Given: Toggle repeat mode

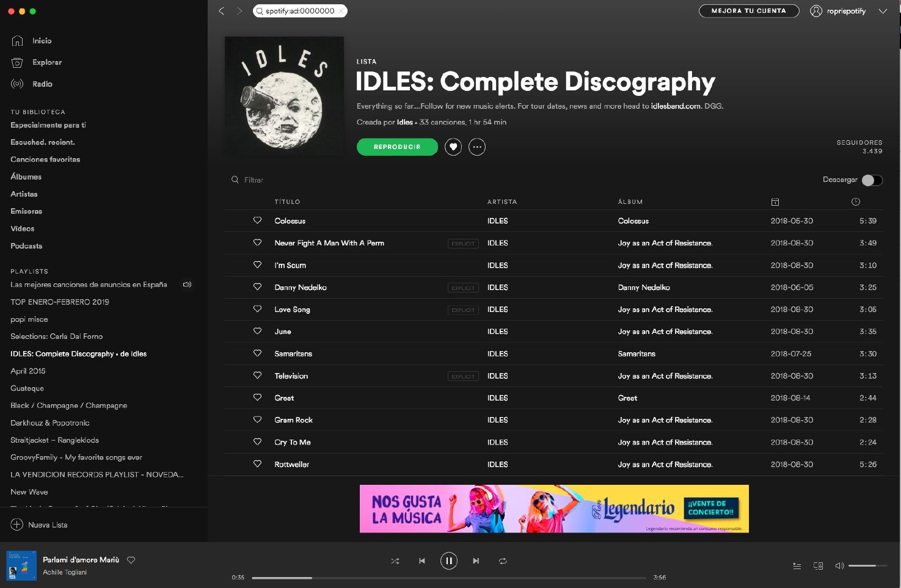Looking at the screenshot, I should (x=503, y=561).
